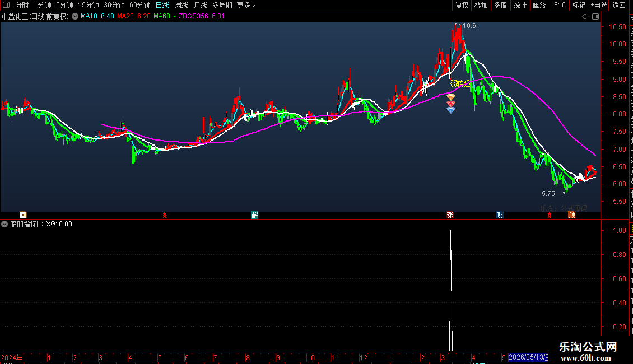Click the 2026/05/13 date label
Viewport: 633px width, 364px height.
point(528,357)
